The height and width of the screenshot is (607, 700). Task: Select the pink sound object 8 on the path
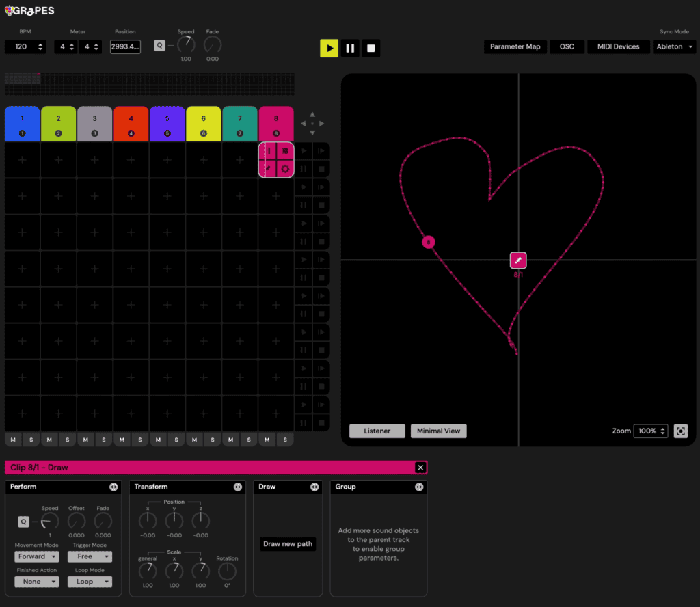429,242
